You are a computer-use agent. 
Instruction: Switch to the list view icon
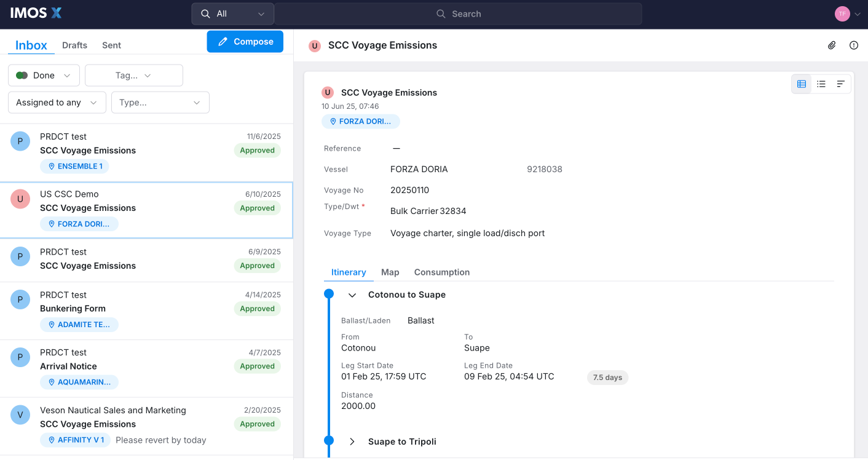(x=821, y=84)
